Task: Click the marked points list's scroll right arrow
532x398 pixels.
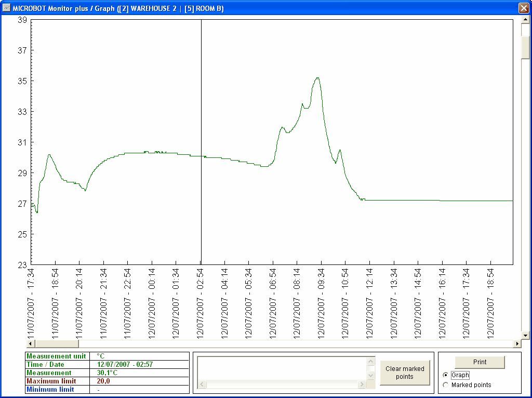Action: tap(362, 384)
